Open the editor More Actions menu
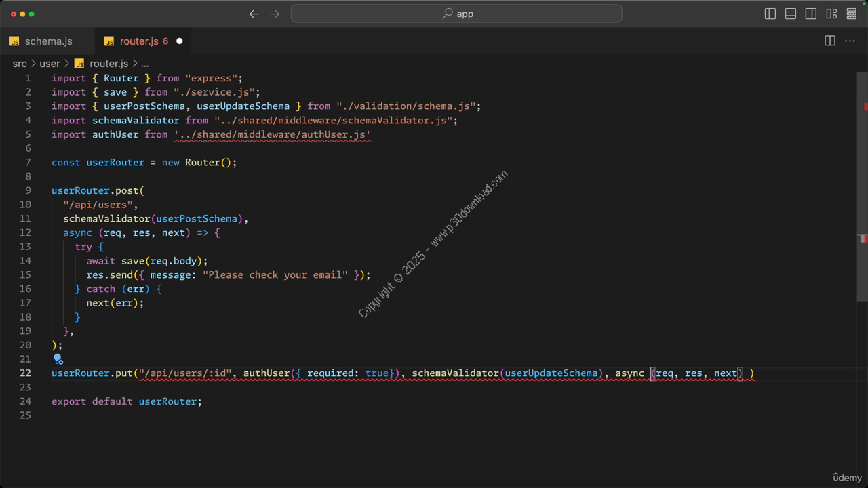This screenshot has width=868, height=488. click(850, 41)
